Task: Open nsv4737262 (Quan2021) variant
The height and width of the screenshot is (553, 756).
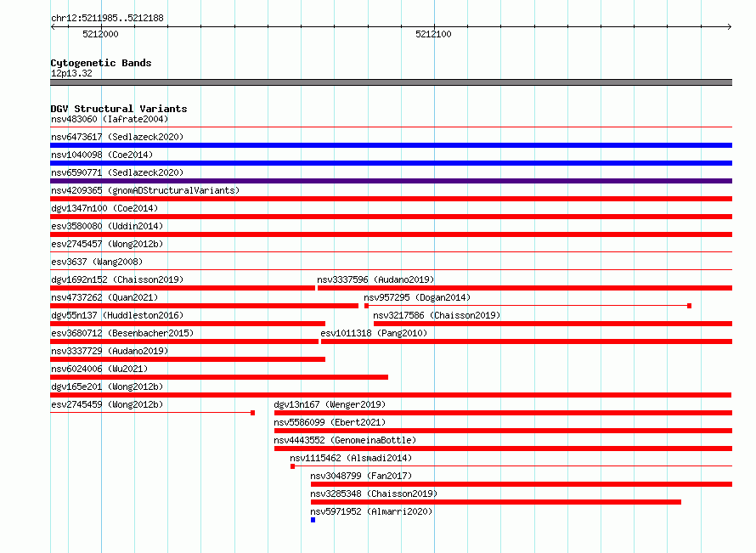Action: 104,297
